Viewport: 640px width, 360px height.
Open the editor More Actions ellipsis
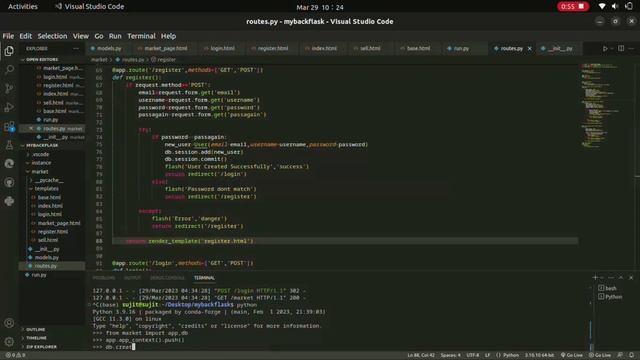point(631,48)
